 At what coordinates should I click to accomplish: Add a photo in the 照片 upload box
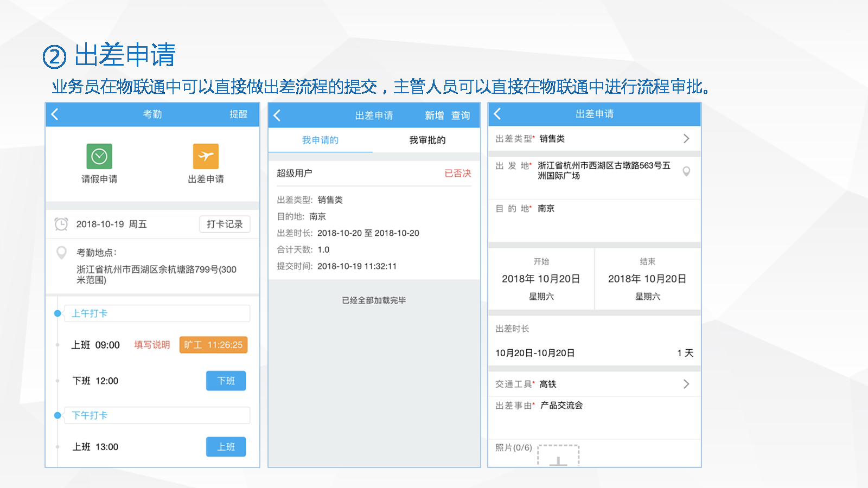coord(558,456)
